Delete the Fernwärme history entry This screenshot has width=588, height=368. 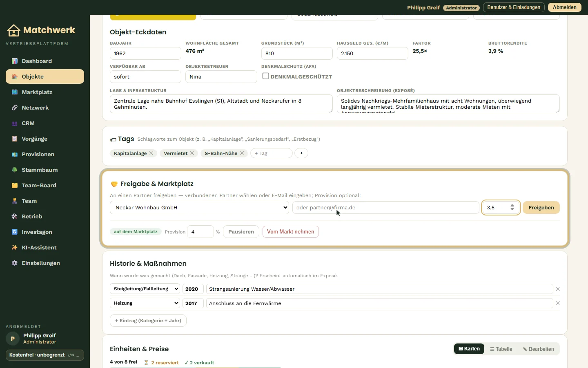click(558, 303)
